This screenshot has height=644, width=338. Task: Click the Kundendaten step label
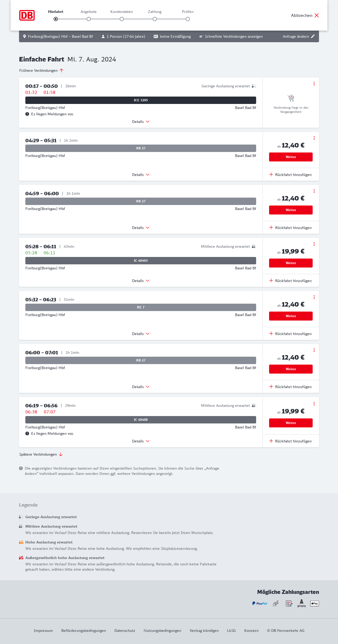pyautogui.click(x=121, y=12)
